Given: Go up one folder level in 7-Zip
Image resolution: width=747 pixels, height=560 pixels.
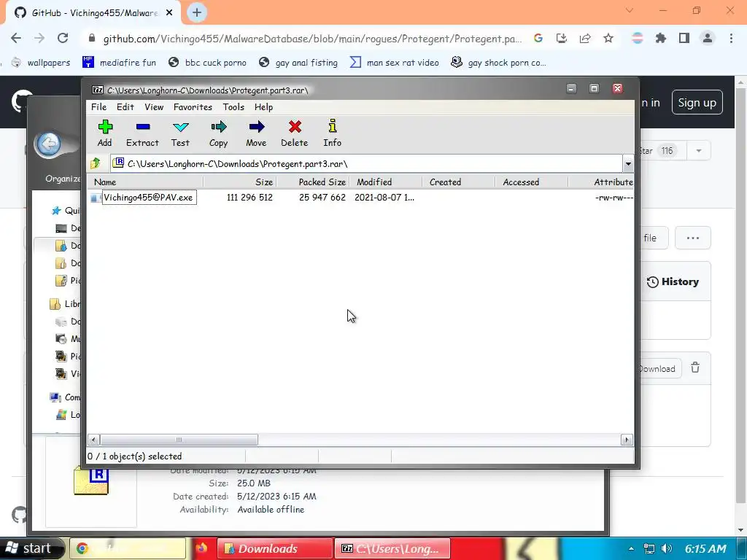Looking at the screenshot, I should (96, 163).
